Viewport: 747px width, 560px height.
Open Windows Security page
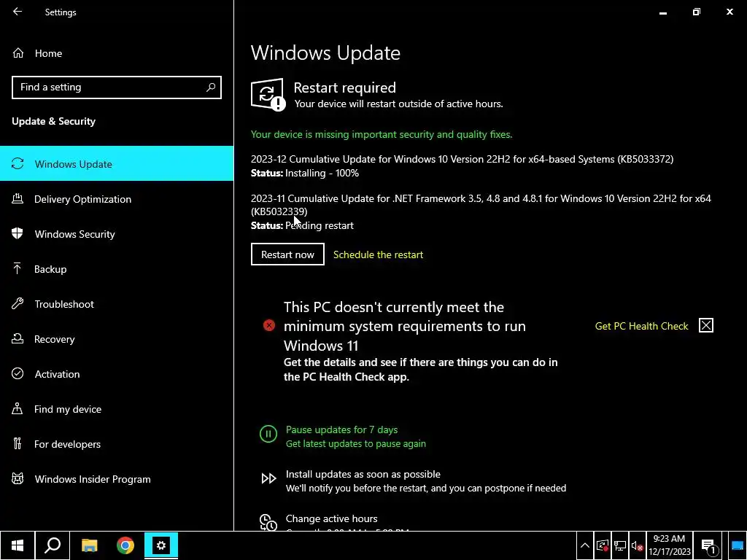pos(117,234)
